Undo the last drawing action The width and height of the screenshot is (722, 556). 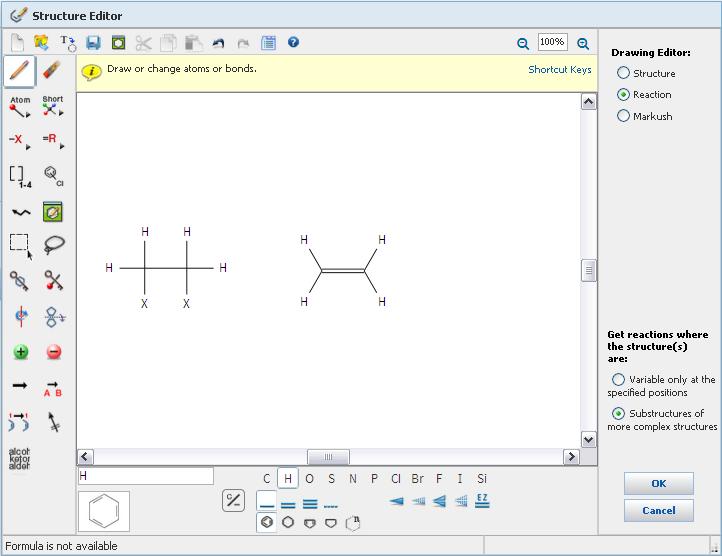click(x=218, y=43)
